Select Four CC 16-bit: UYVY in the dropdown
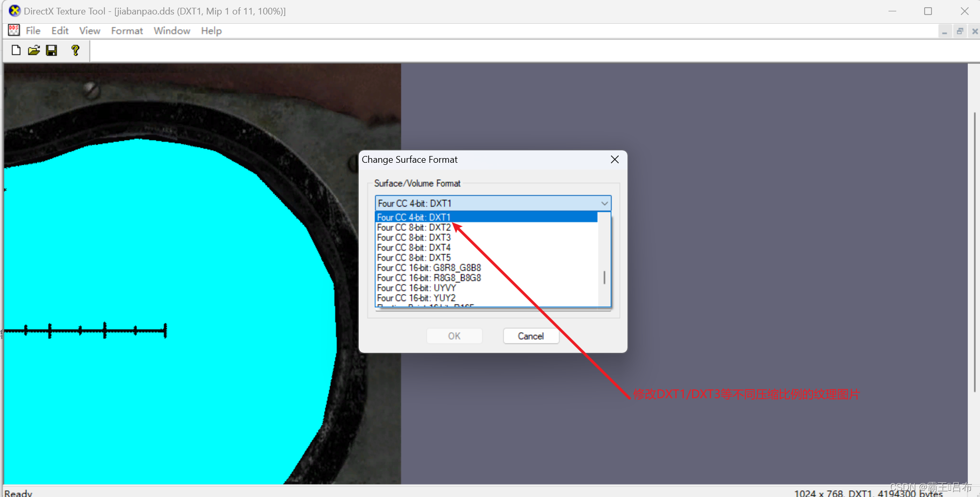Image resolution: width=980 pixels, height=497 pixels. click(416, 288)
